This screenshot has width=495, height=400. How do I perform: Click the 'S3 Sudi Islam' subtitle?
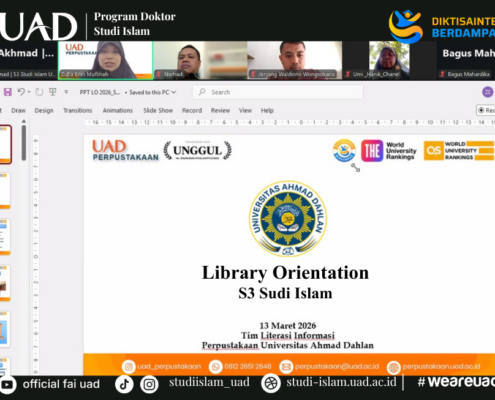coord(285,293)
